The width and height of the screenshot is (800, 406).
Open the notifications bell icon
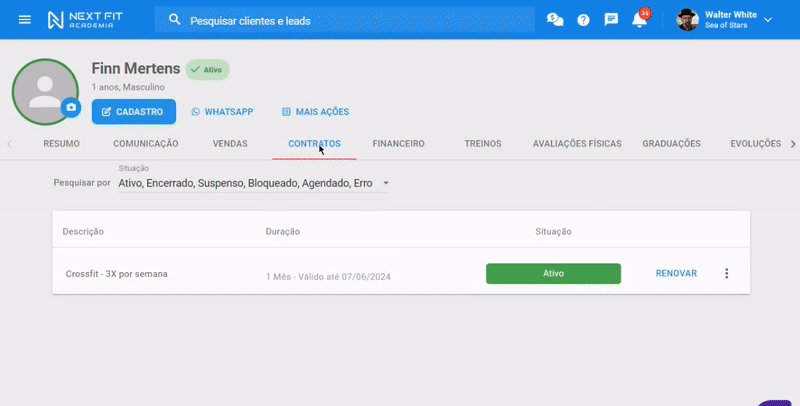[x=639, y=20]
